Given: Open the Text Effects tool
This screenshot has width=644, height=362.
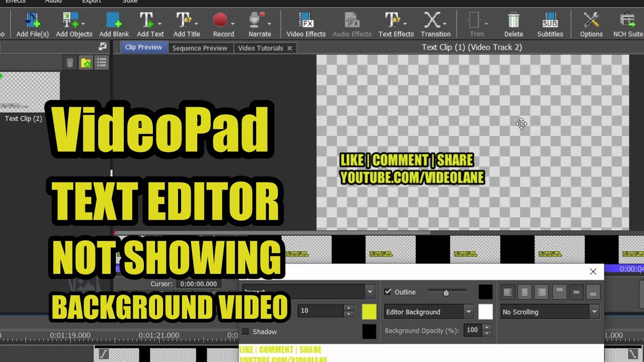Looking at the screenshot, I should 392,20.
